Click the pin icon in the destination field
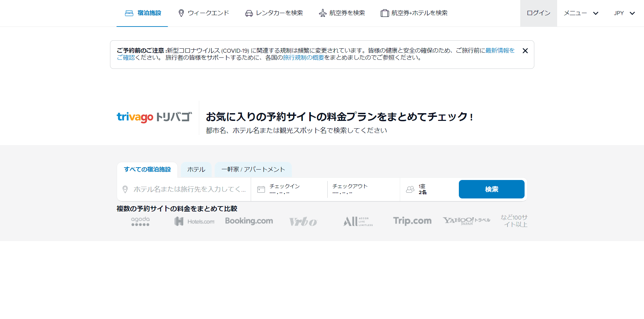The width and height of the screenshot is (644, 319). (x=125, y=189)
